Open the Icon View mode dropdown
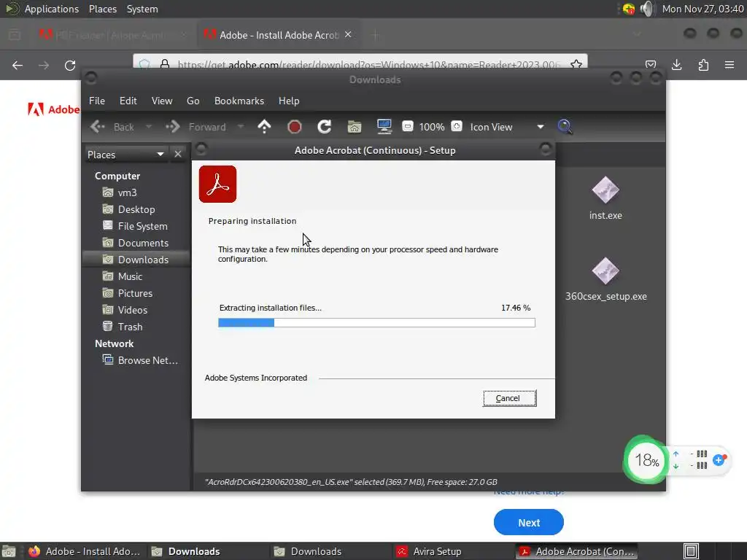The image size is (747, 560). [x=506, y=127]
